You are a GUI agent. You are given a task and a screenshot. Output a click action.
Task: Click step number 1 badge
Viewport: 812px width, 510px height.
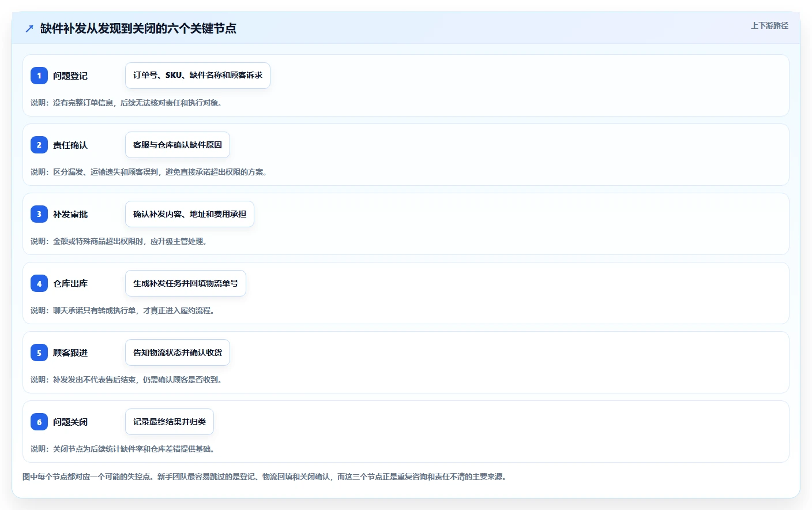click(39, 76)
